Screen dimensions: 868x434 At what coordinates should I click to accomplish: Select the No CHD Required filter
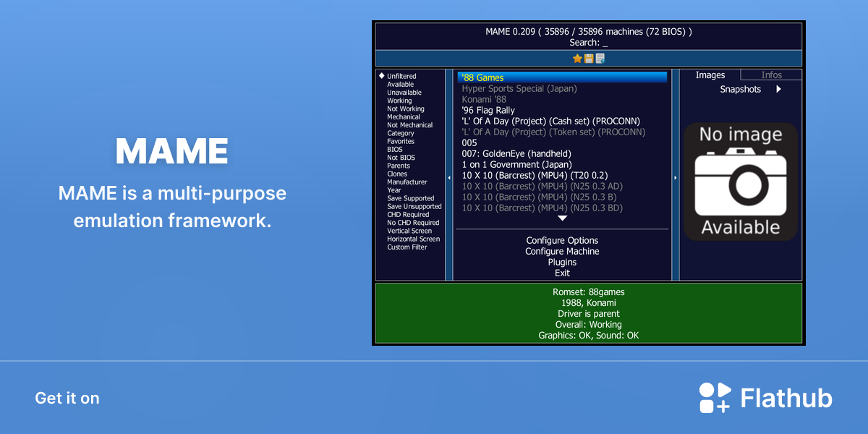coord(413,223)
